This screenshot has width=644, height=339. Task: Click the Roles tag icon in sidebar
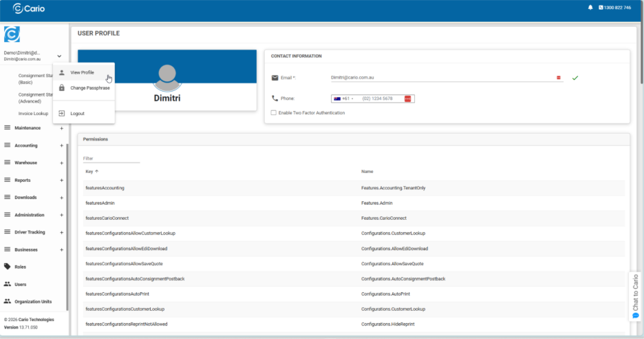[x=8, y=267]
